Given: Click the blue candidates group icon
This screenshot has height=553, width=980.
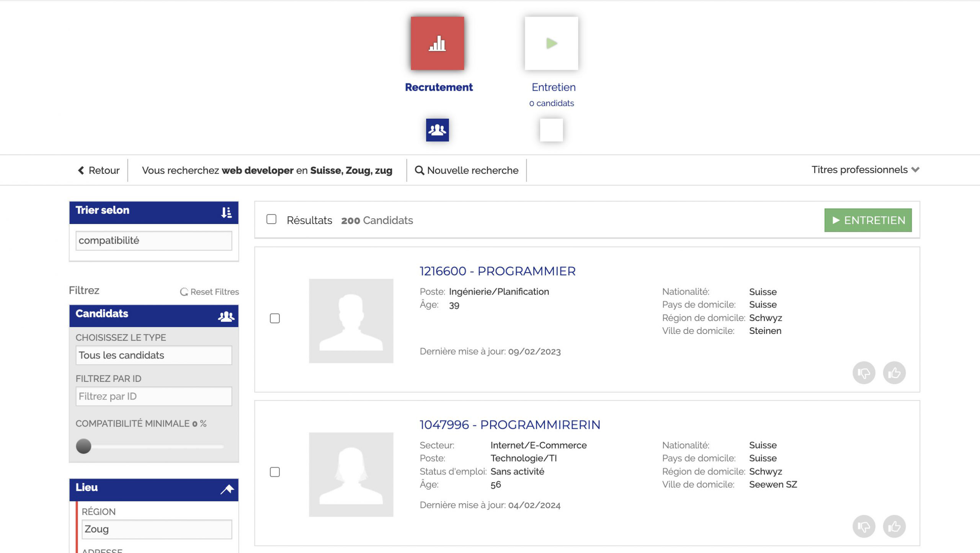Looking at the screenshot, I should (x=437, y=130).
